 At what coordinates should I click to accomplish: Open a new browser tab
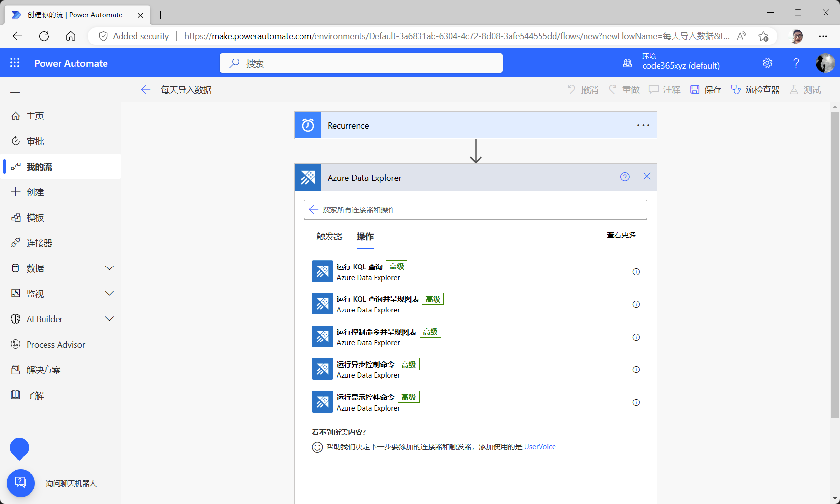point(161,15)
